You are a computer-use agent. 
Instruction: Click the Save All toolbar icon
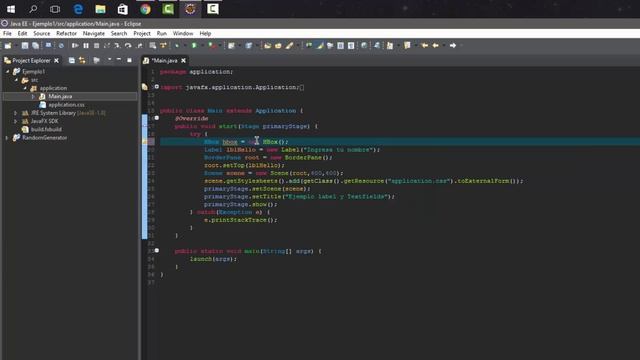pyautogui.click(x=36, y=46)
